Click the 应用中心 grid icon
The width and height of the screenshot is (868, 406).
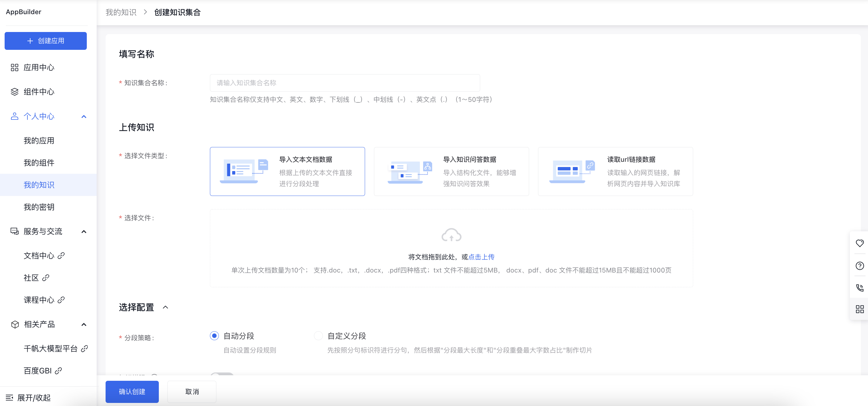tap(14, 68)
